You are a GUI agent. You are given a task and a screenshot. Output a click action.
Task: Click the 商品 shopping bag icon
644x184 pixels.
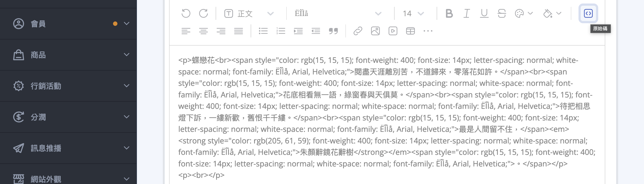tap(18, 55)
